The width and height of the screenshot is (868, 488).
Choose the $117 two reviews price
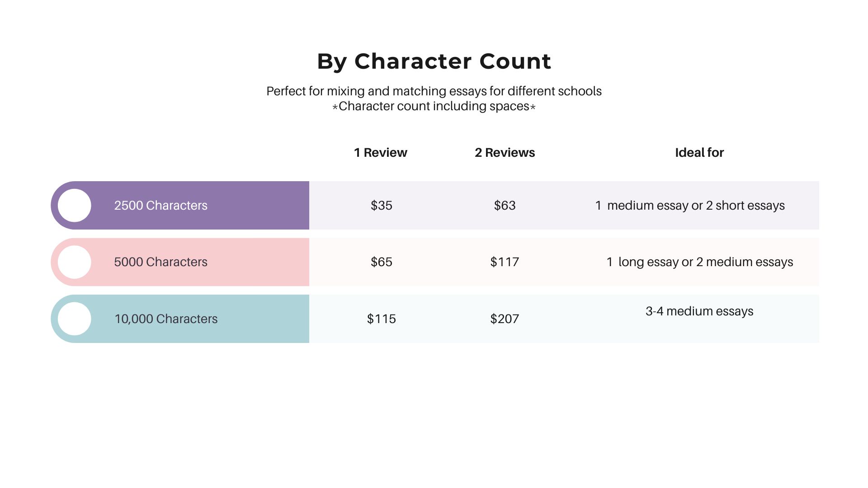coord(505,262)
